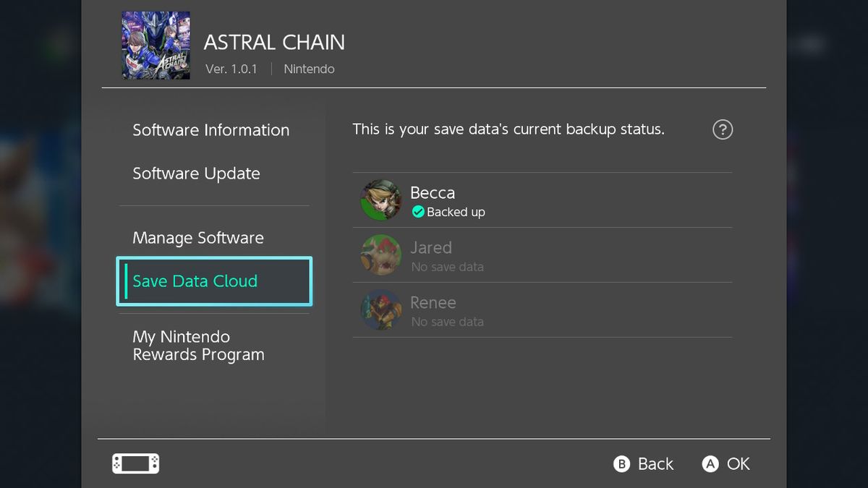The height and width of the screenshot is (488, 868).
Task: Select Manage Software
Action: [197, 238]
